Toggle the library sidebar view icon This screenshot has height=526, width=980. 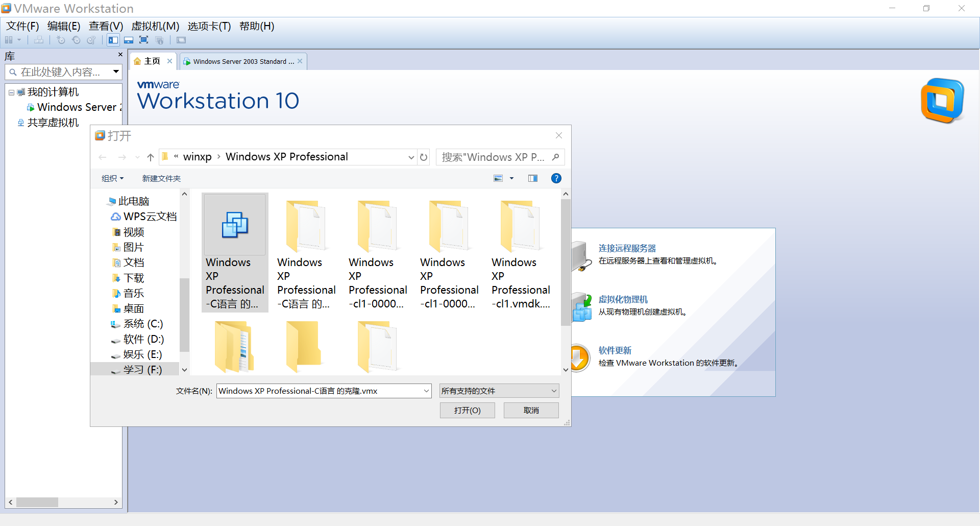pos(113,40)
